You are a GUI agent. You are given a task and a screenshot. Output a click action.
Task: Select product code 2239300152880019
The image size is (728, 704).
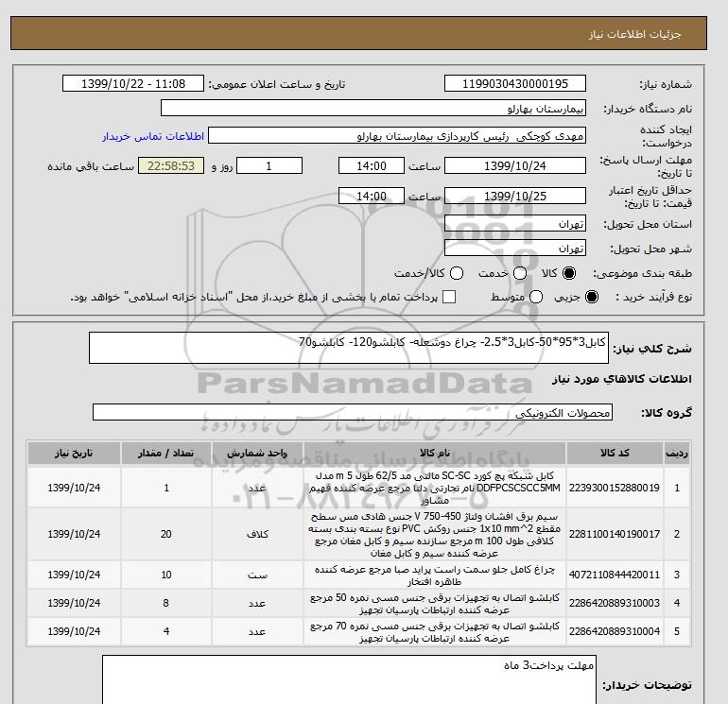point(615,488)
